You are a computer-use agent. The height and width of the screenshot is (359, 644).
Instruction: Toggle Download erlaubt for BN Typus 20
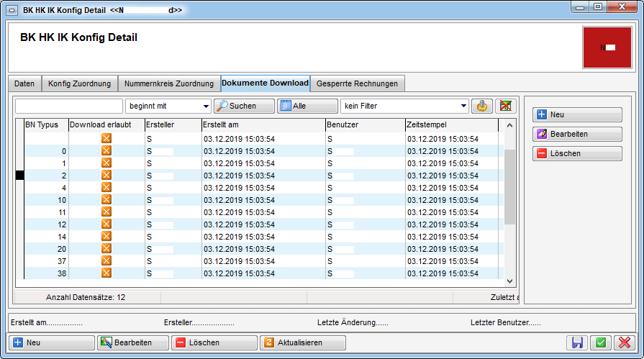tap(106, 248)
